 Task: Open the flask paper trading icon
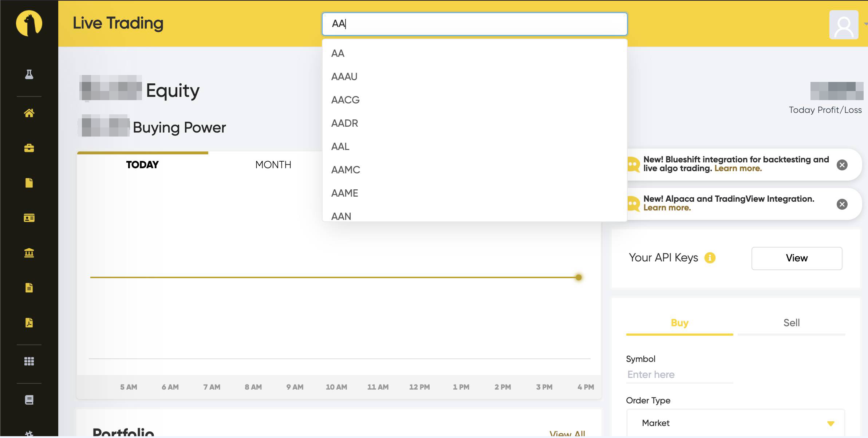pos(29,74)
